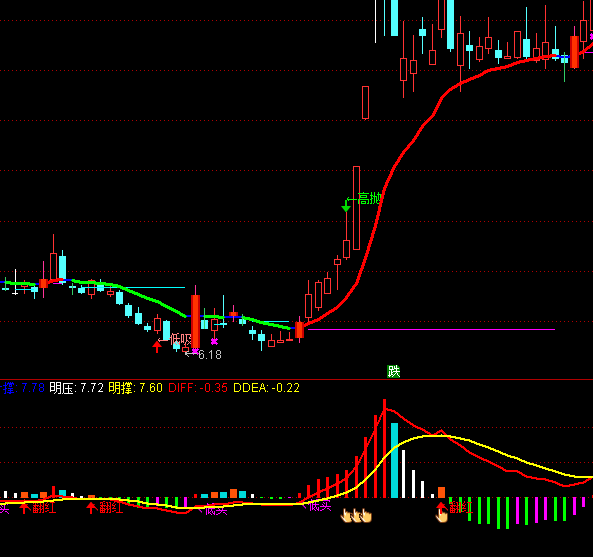The height and width of the screenshot is (557, 593).
Task: Click the tall solid red candle near 6.18
Action: tap(196, 321)
